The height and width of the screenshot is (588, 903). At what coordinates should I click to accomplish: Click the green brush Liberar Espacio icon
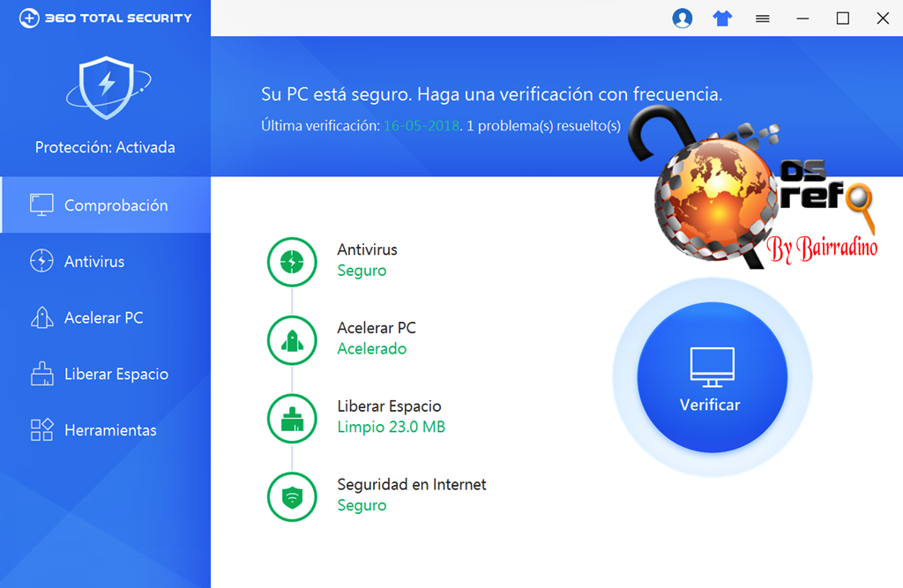point(292,419)
